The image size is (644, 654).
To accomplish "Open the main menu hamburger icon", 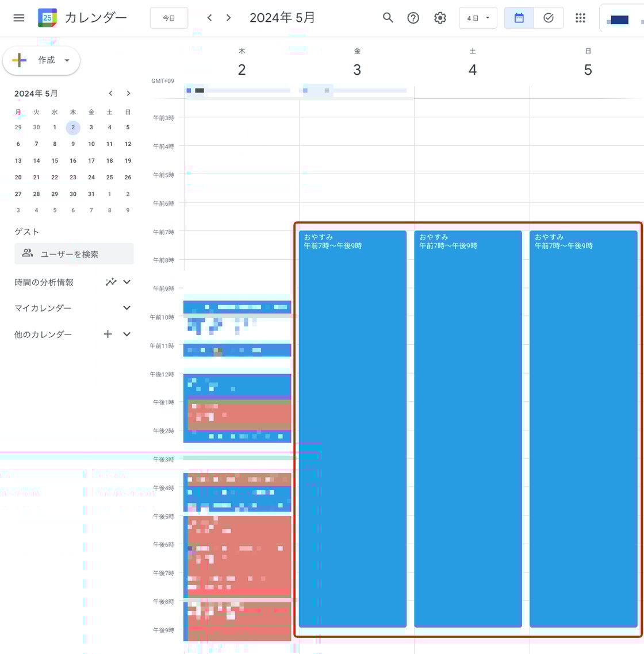I will tap(19, 18).
